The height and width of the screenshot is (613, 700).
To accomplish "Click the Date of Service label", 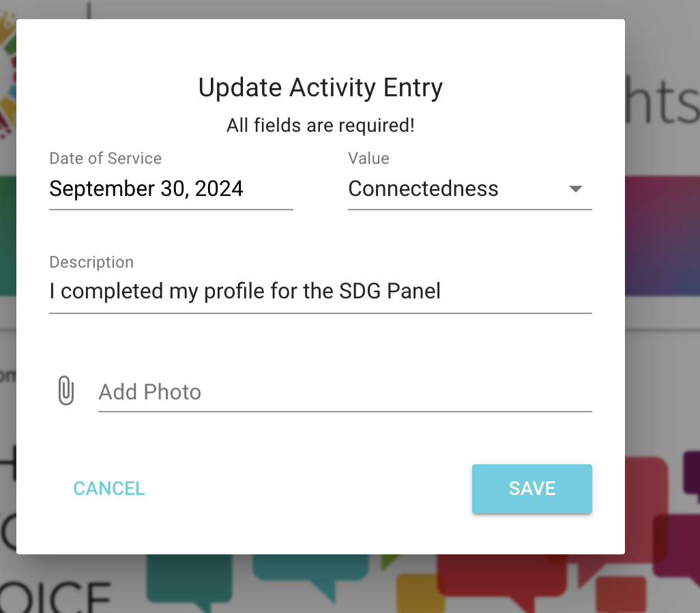I will (x=105, y=158).
